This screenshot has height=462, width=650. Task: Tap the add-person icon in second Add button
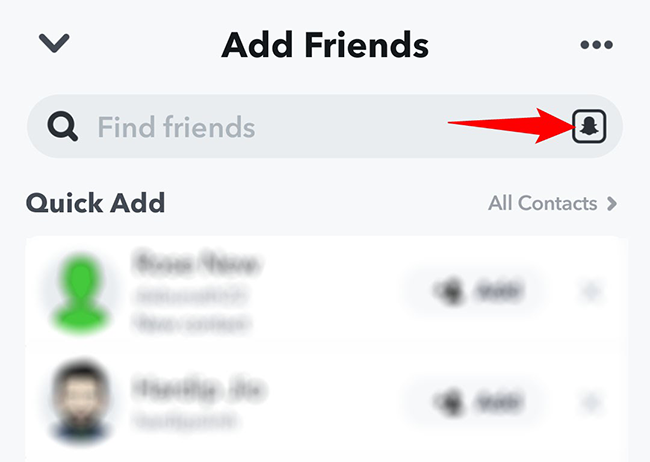[x=447, y=402]
